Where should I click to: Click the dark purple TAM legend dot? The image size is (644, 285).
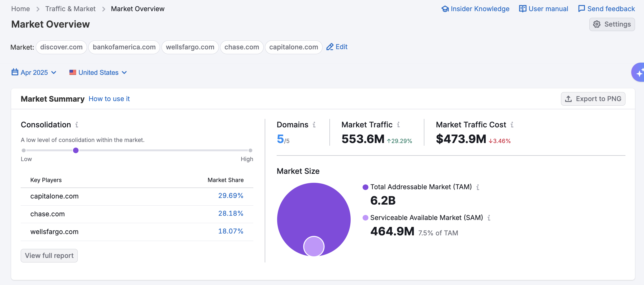[x=365, y=187]
